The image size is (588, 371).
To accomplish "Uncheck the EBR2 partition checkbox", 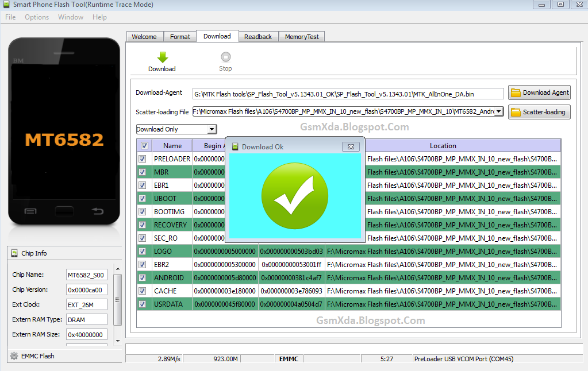I will pos(143,265).
